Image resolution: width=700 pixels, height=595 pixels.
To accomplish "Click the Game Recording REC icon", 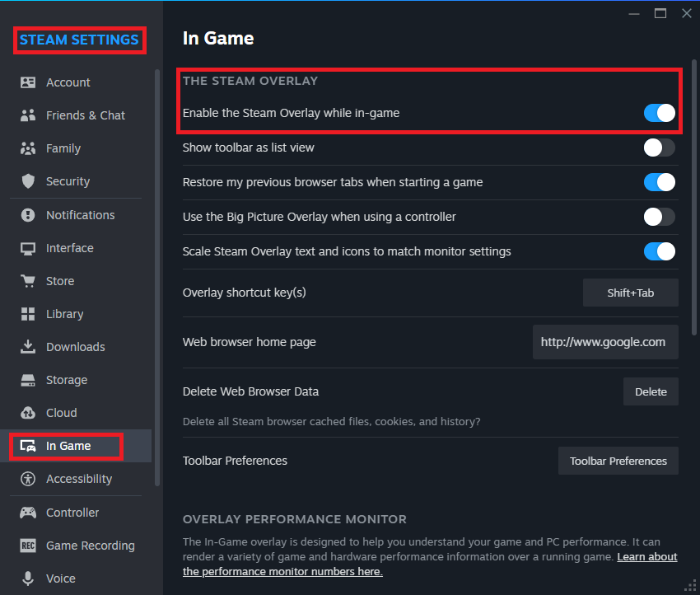I will (28, 546).
